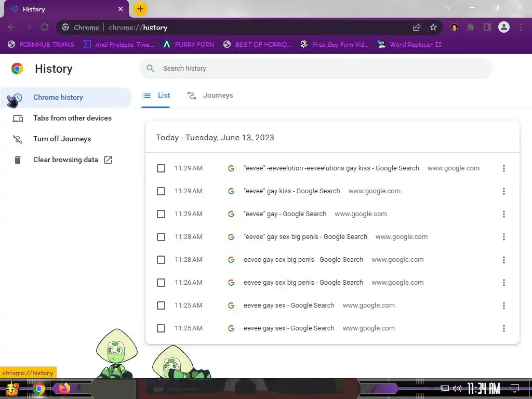Click the 'Today - Tuesday, June 13, 2023' heading

pos(215,138)
